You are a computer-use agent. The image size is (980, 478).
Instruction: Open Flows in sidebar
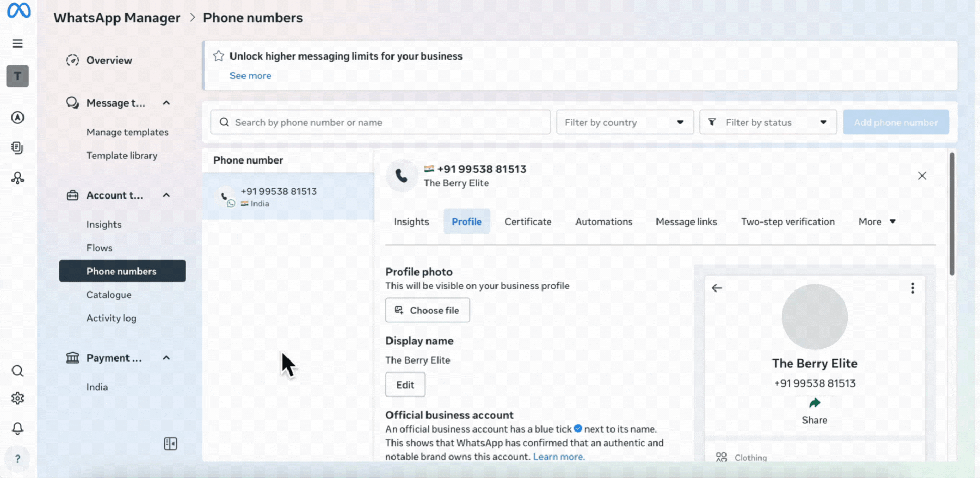(x=99, y=248)
